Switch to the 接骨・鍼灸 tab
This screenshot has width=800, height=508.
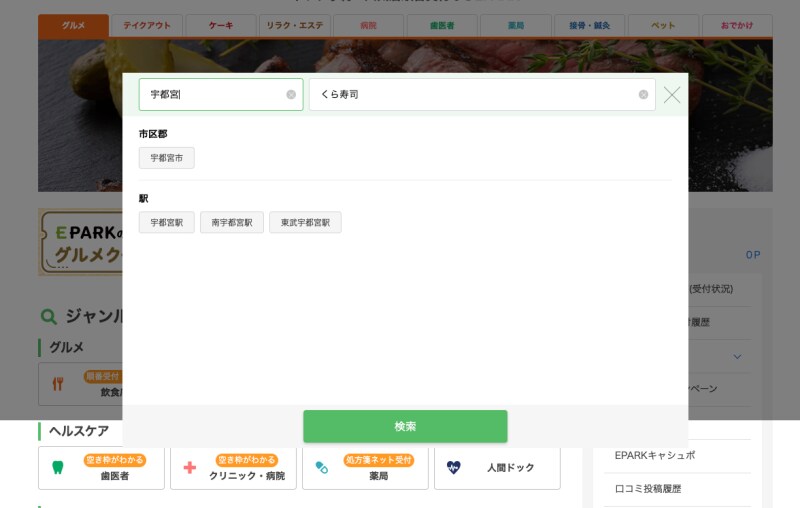pyautogui.click(x=589, y=26)
